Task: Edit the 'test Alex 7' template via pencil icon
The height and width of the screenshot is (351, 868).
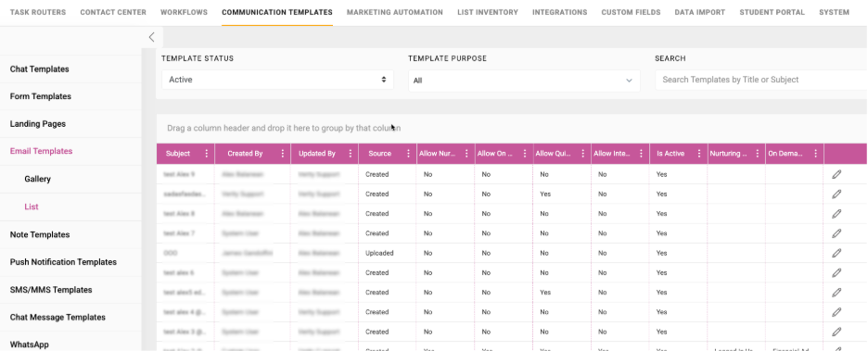Action: point(836,233)
